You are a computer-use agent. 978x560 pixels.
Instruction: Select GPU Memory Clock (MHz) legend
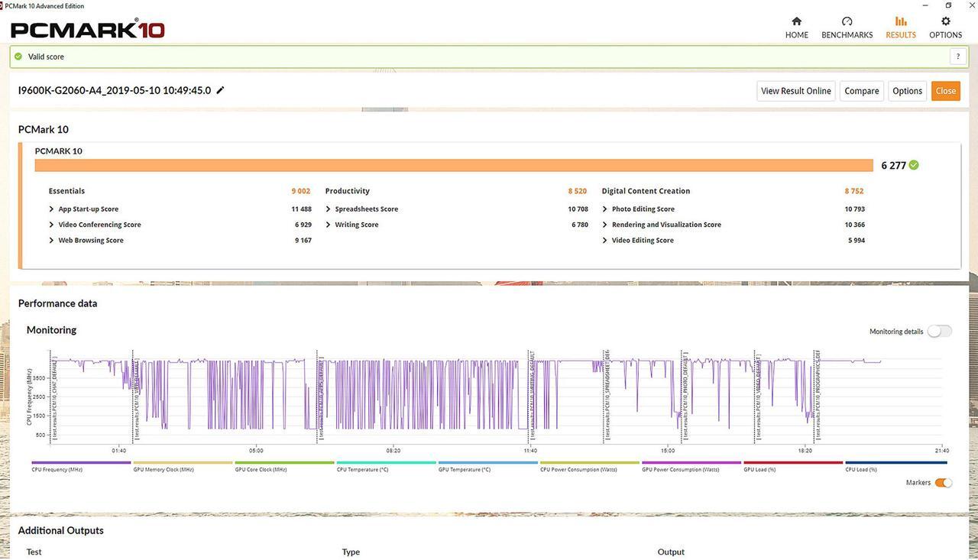point(183,466)
